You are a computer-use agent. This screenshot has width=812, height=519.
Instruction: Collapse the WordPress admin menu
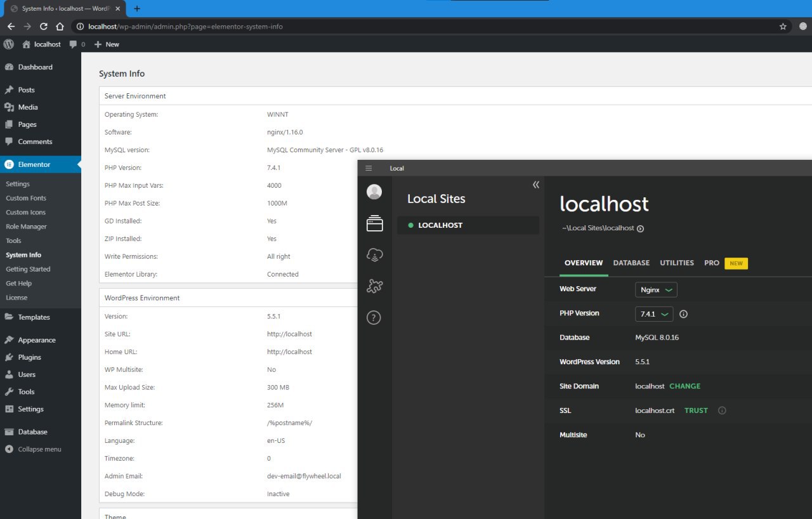(x=34, y=449)
